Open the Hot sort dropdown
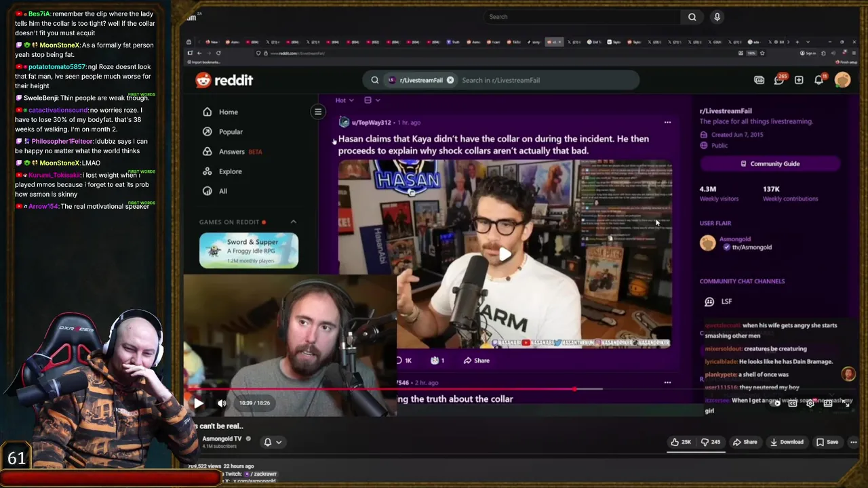Viewport: 868px width, 488px height. click(x=344, y=100)
